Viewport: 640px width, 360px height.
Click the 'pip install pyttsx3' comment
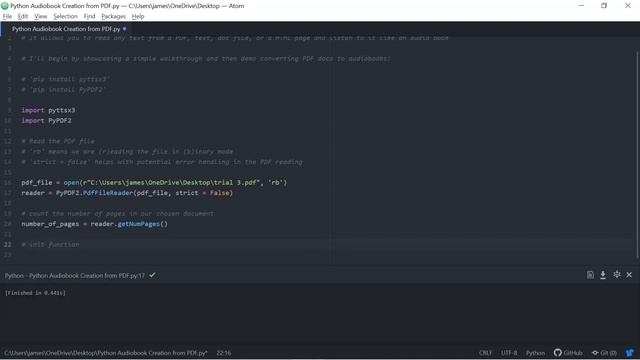[65, 79]
